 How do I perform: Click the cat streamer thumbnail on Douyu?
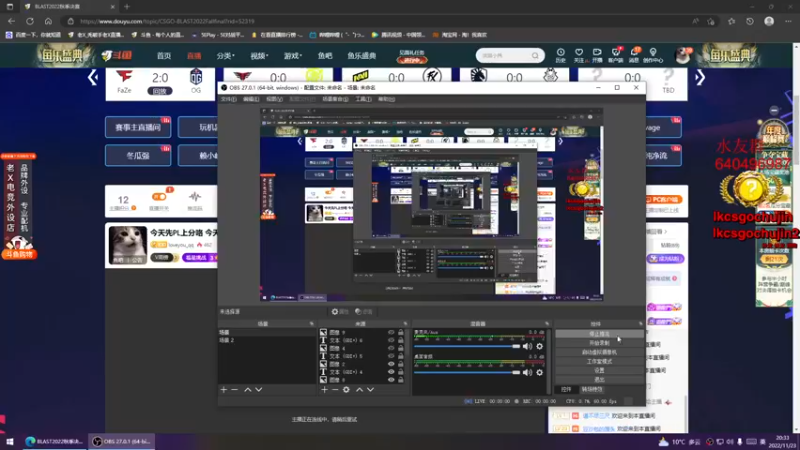pos(128,245)
